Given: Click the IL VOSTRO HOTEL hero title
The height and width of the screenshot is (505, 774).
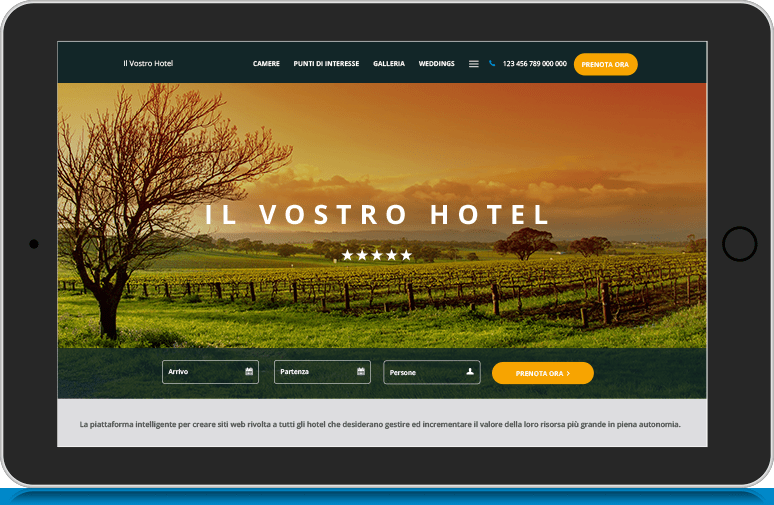Looking at the screenshot, I should tap(377, 215).
